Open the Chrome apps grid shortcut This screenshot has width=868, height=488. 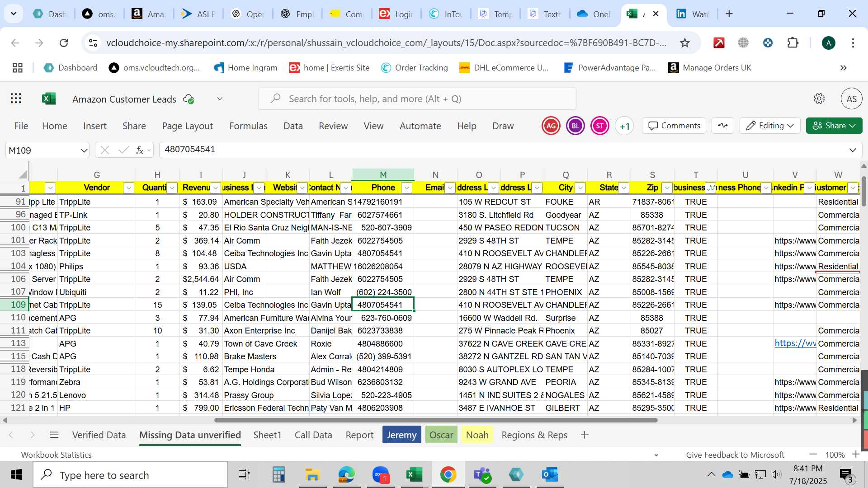(18, 68)
